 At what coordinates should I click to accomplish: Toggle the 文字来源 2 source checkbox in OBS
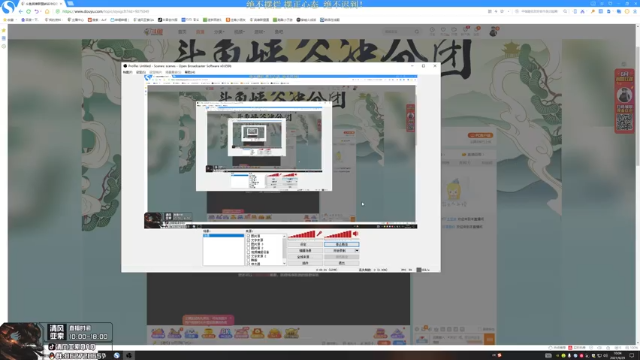[x=248, y=256]
